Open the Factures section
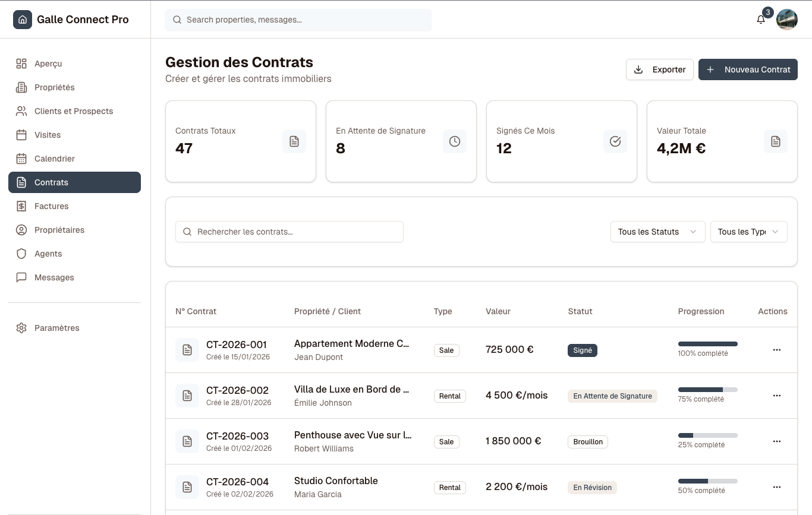 [x=52, y=206]
